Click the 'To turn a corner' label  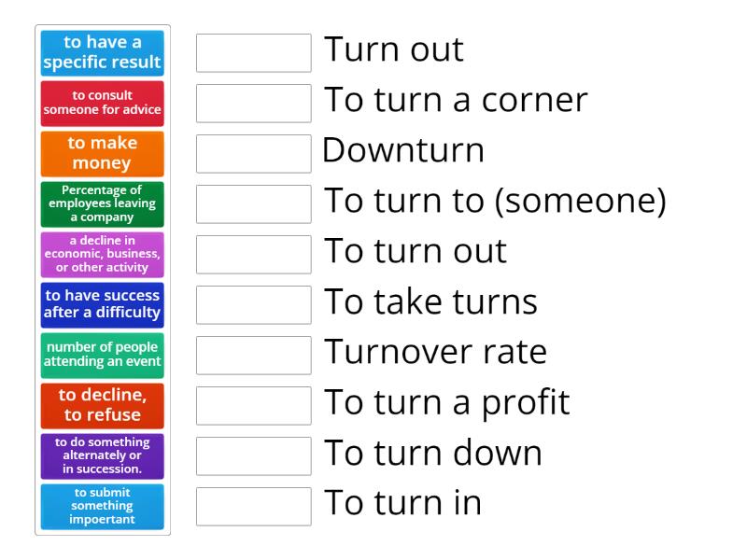click(x=455, y=100)
